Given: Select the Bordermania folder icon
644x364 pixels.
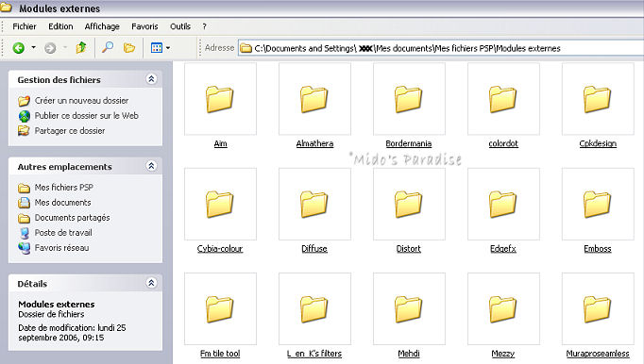Looking at the screenshot, I should click(x=409, y=99).
